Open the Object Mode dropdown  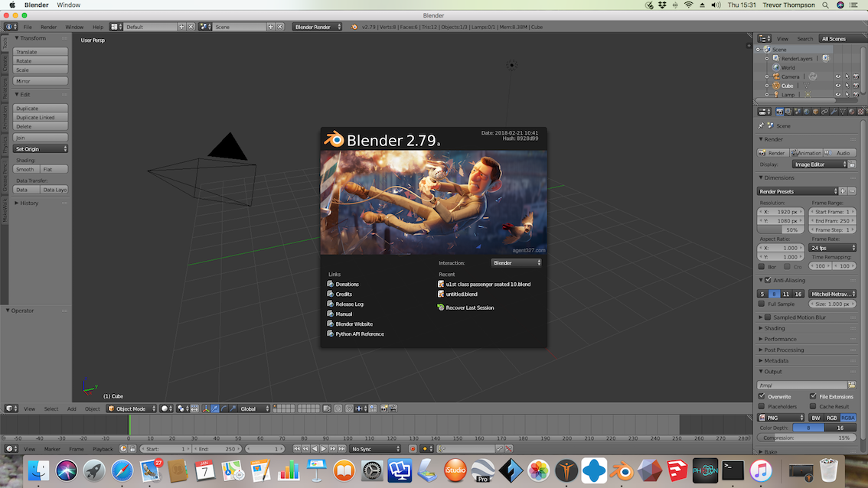pyautogui.click(x=132, y=408)
